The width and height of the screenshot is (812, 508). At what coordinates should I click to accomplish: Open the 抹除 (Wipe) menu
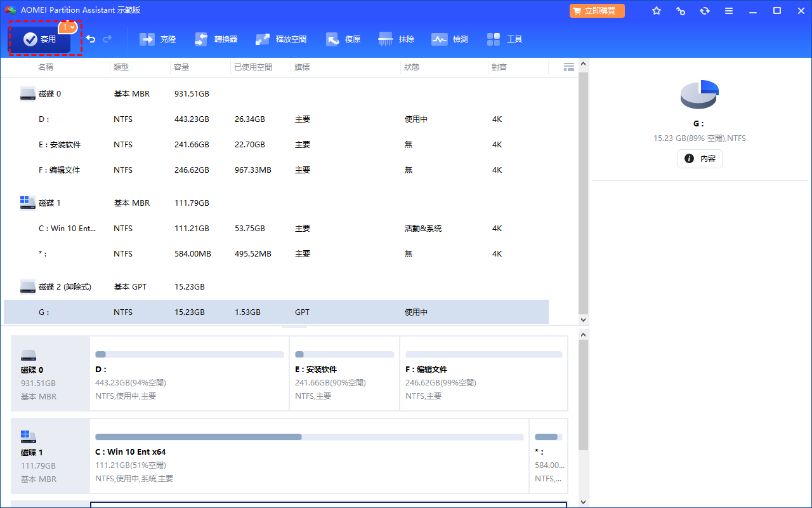point(396,39)
